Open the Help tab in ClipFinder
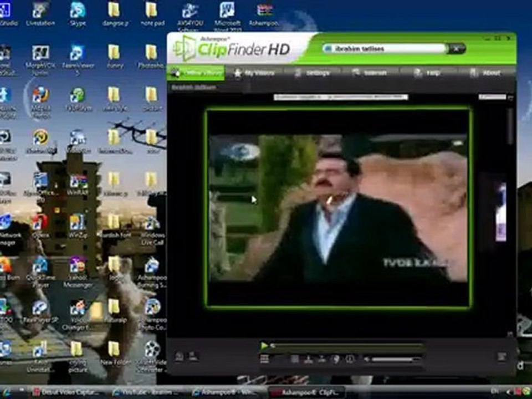Image resolution: width=532 pixels, height=399 pixels. (x=427, y=73)
